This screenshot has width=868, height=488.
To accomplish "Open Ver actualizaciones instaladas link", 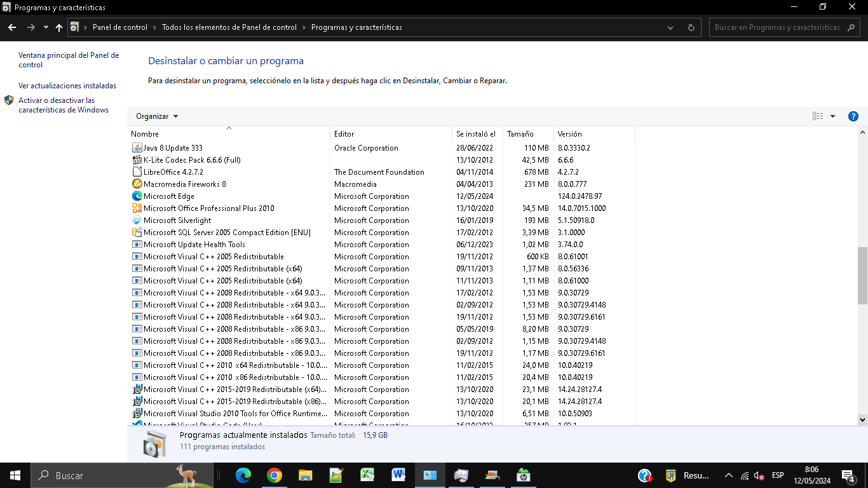I will pos(67,86).
